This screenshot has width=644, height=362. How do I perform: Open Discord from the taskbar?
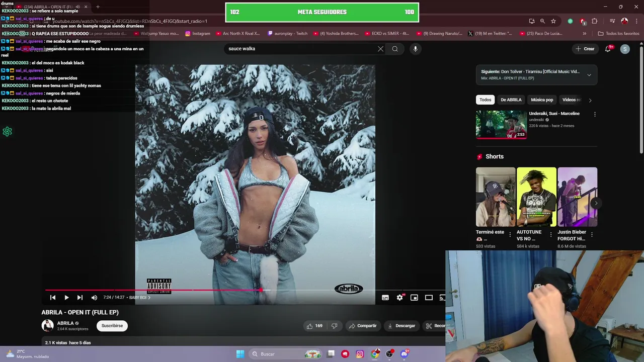pos(404,354)
